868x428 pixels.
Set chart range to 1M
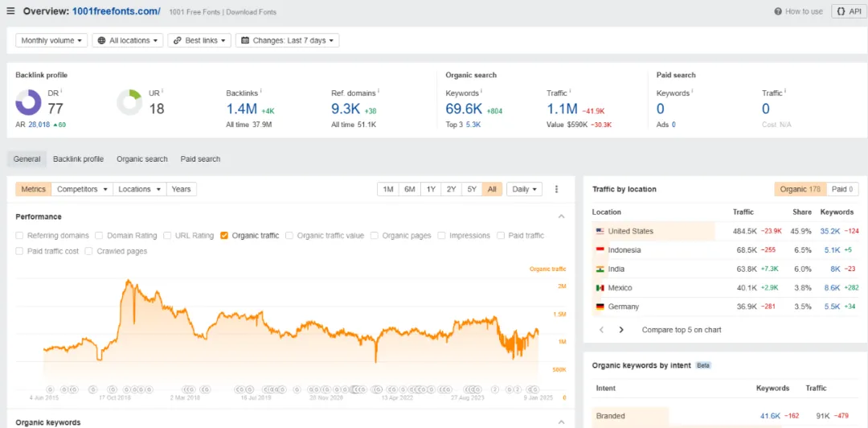[388, 189]
